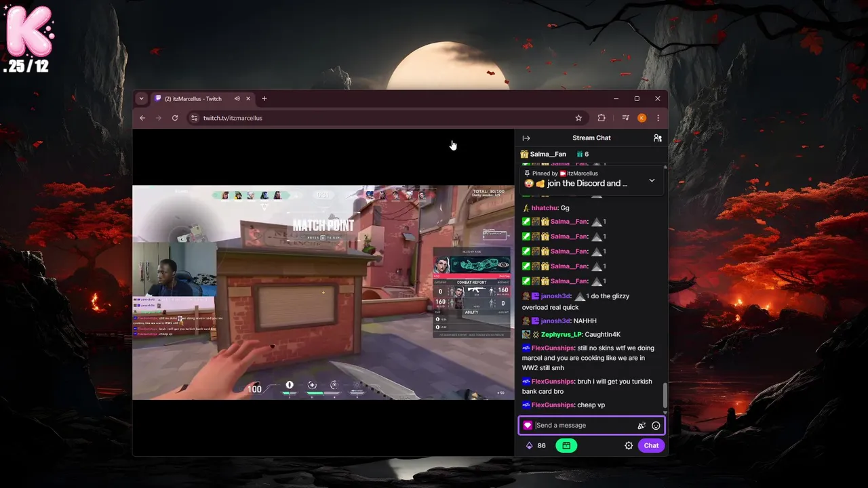Open the green channel points reward button
Screen dimensions: 868x488
(x=566, y=445)
